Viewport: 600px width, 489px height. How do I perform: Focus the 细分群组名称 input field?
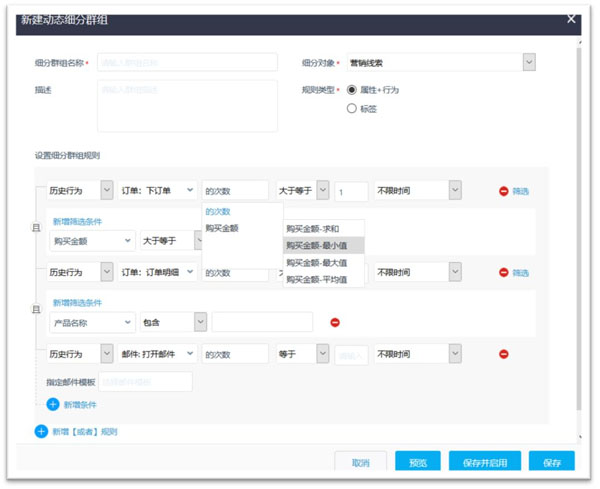click(187, 63)
